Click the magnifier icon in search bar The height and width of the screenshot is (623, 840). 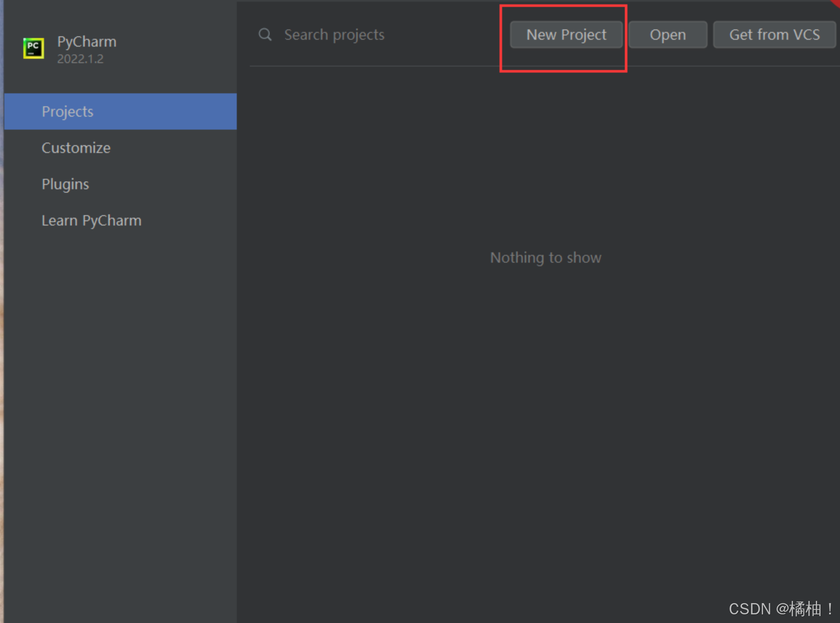pyautogui.click(x=265, y=35)
